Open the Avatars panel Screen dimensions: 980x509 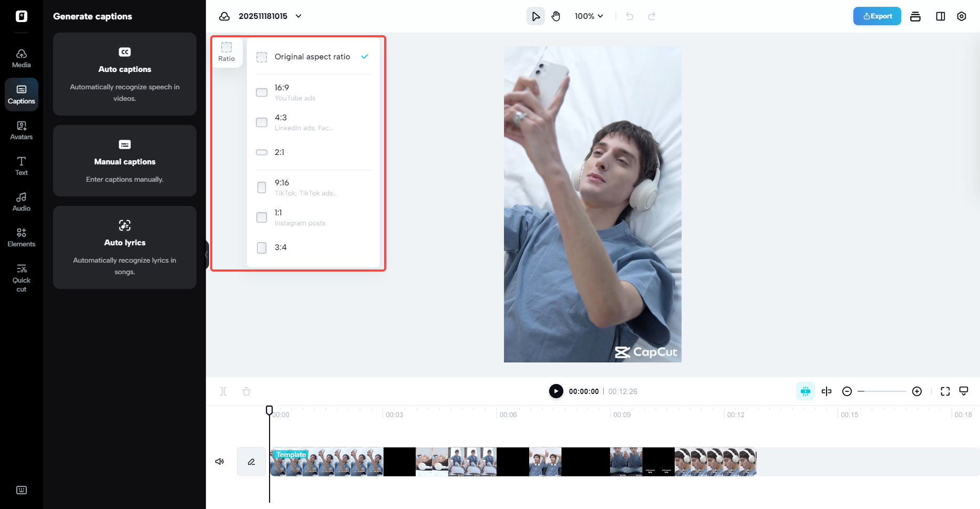(22, 130)
